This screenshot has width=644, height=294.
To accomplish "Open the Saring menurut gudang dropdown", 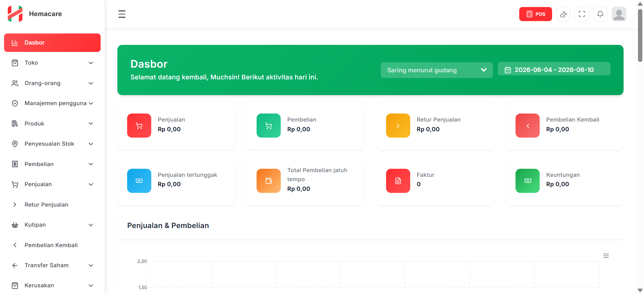I will pos(436,70).
